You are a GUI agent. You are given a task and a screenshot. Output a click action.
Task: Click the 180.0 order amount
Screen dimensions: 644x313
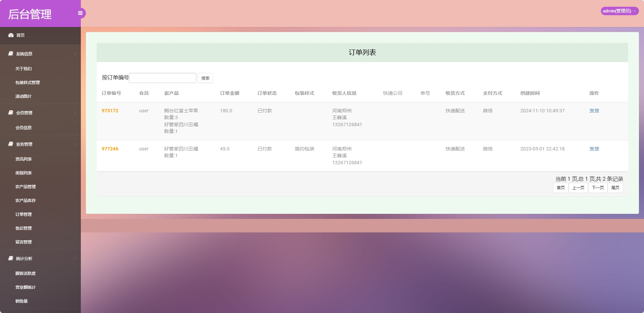coord(226,111)
